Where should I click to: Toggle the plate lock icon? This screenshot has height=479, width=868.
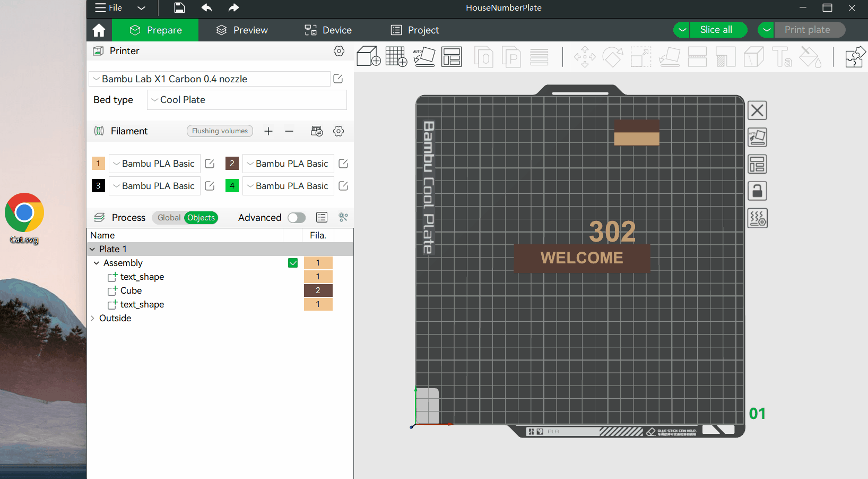757,191
